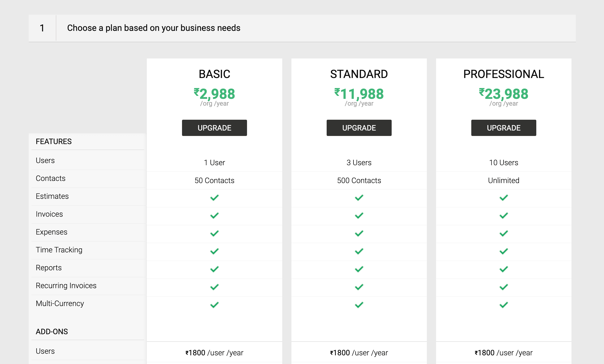Click Professional plan Expenses checkmark
Image resolution: width=604 pixels, height=364 pixels.
504,233
